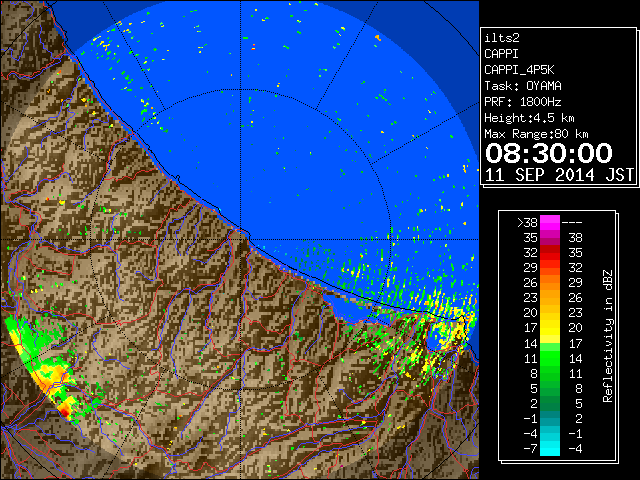Select the 'CAPPI_4P5K' product name text
640x480 pixels.
pyautogui.click(x=519, y=70)
